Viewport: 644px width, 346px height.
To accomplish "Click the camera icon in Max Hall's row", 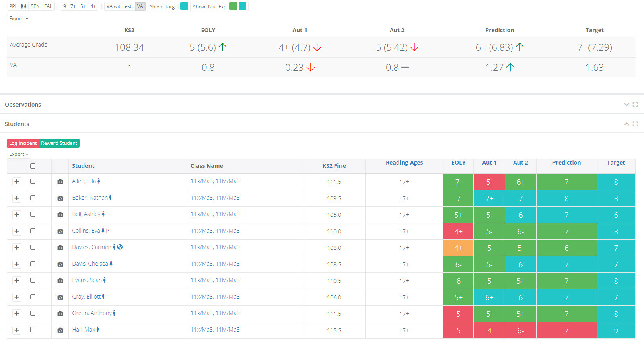I will click(60, 330).
